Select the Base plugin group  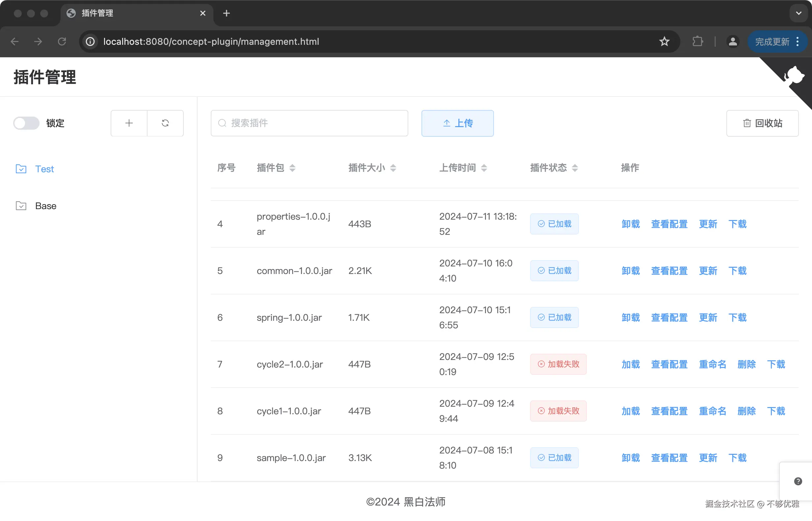46,206
